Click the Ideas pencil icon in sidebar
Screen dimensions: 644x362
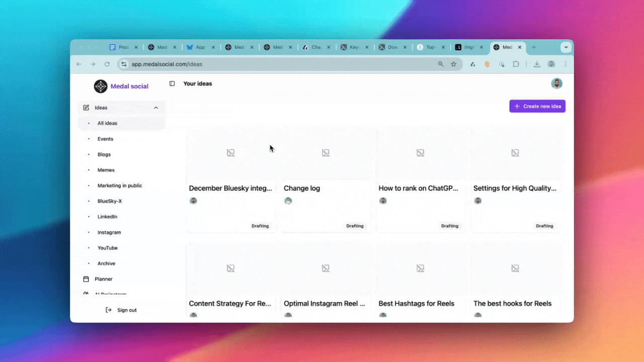(86, 108)
